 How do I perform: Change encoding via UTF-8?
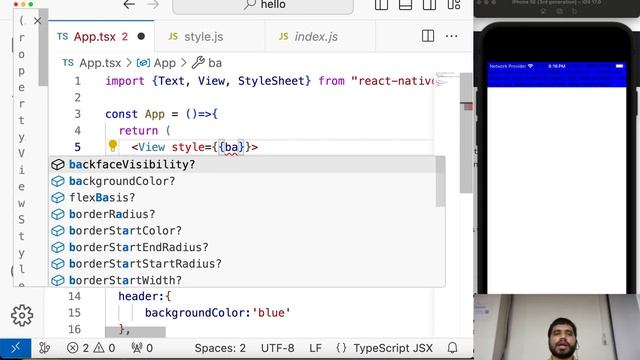278,348
